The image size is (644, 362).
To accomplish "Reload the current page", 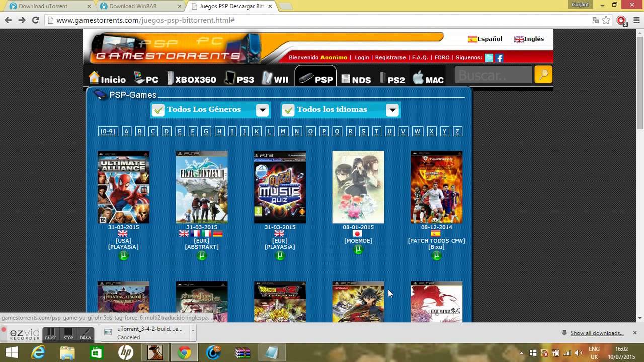I will click(35, 20).
